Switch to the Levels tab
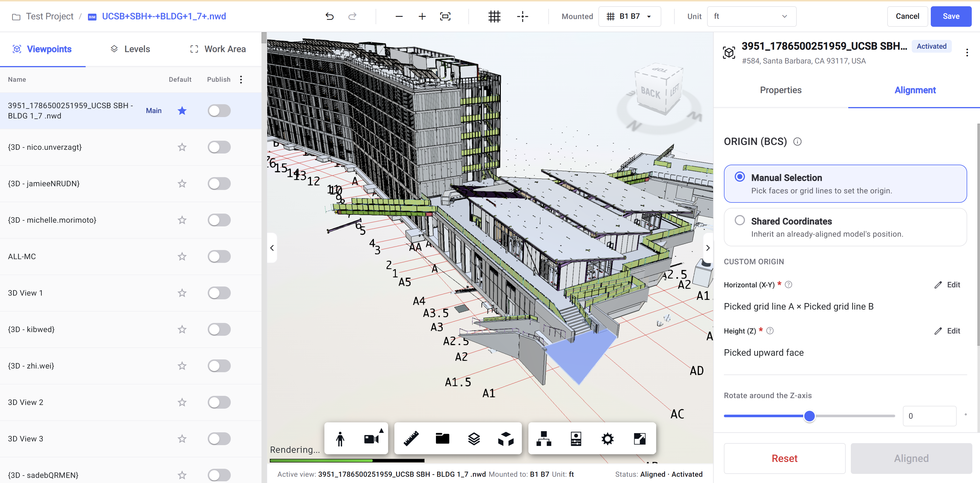 click(x=130, y=49)
